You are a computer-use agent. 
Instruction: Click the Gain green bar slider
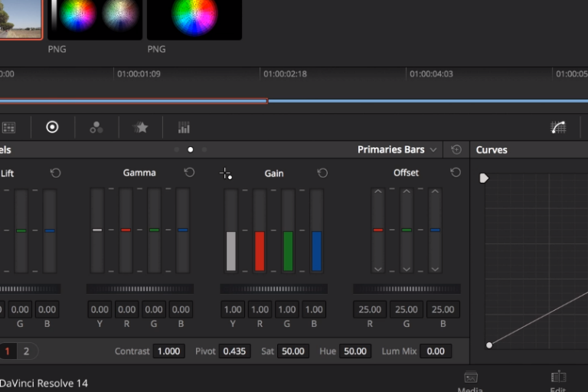(289, 230)
